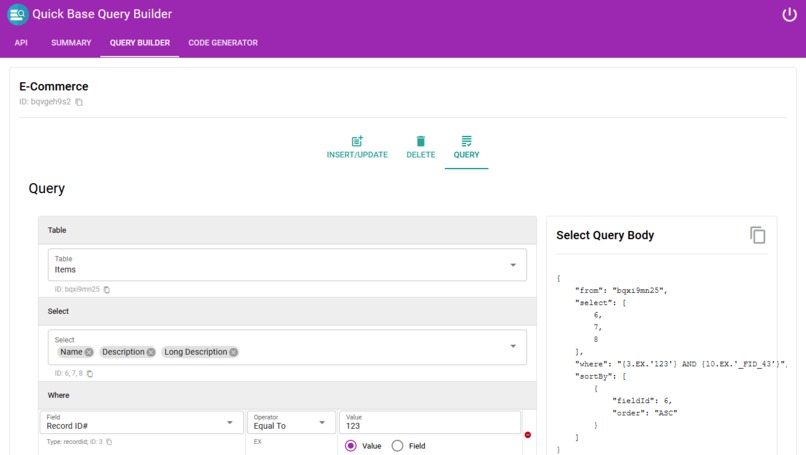
Task: Click the Delete trash icon
Action: pyautogui.click(x=420, y=141)
